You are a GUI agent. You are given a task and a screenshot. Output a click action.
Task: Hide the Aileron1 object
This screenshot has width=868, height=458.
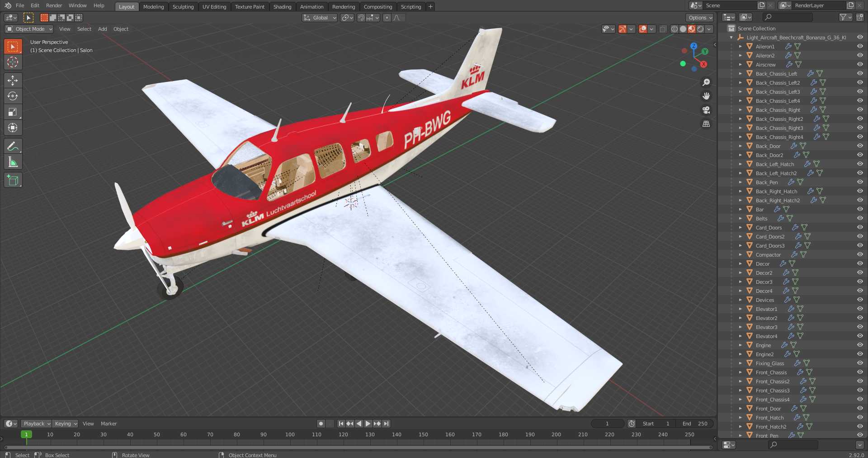point(860,46)
